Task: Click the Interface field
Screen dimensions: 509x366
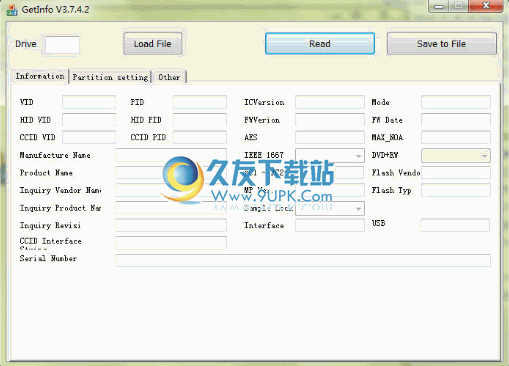Action: (x=330, y=226)
